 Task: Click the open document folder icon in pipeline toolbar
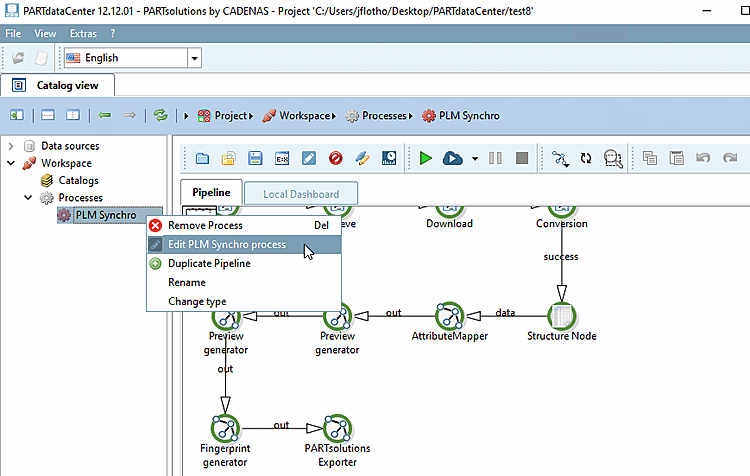[x=229, y=158]
